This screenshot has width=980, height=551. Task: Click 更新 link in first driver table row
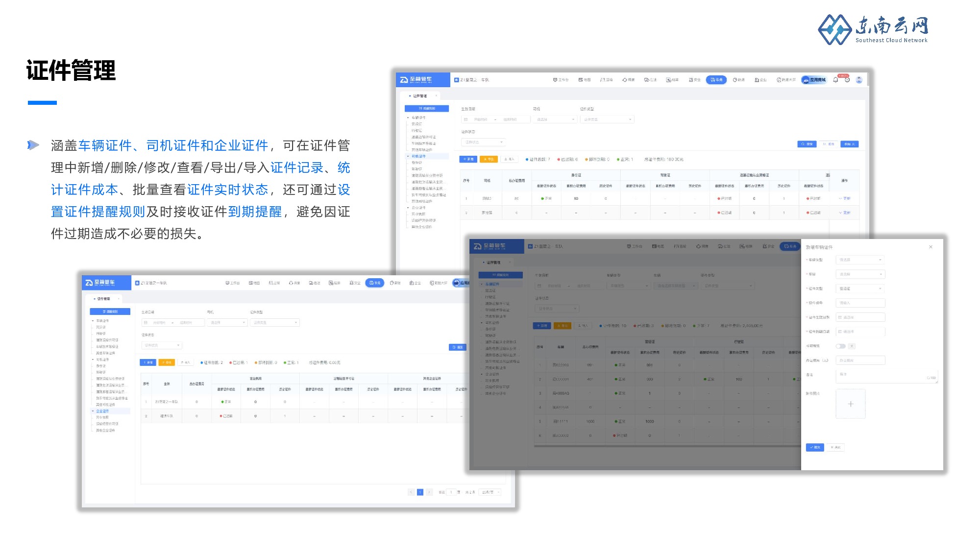[845, 198]
